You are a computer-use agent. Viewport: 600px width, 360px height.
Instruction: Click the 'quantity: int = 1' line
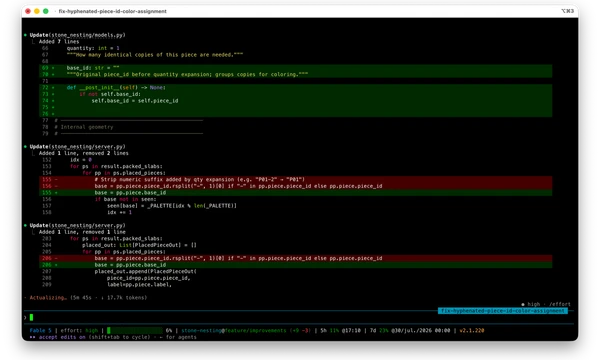coord(93,48)
